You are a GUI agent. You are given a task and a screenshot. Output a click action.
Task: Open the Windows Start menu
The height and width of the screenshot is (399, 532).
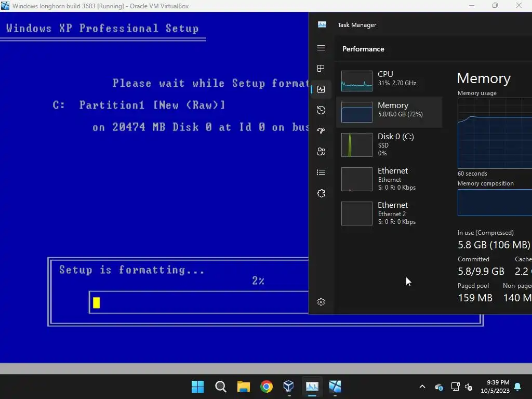[197, 387]
